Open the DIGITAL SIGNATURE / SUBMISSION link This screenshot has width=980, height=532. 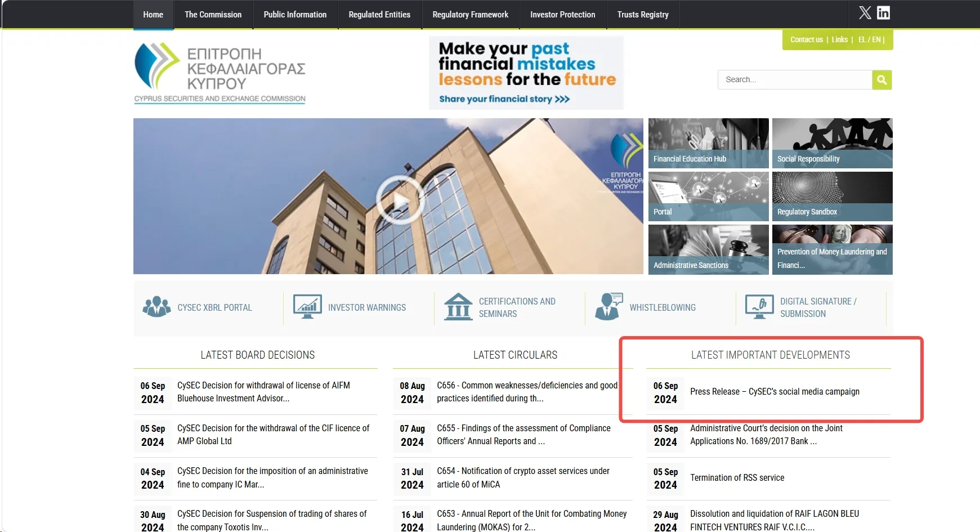click(818, 307)
